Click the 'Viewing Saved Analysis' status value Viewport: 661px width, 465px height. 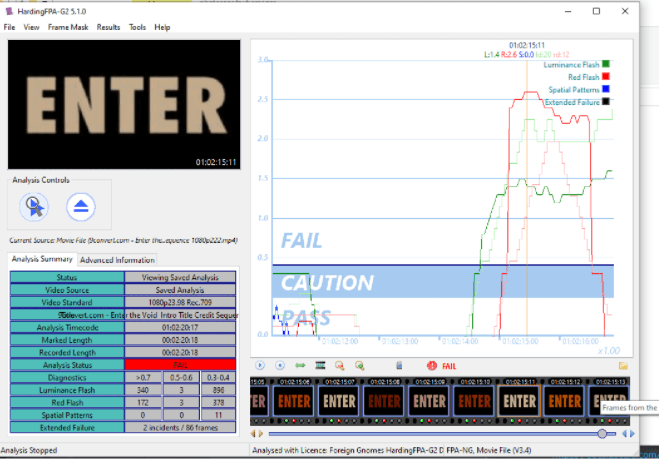tap(180, 277)
